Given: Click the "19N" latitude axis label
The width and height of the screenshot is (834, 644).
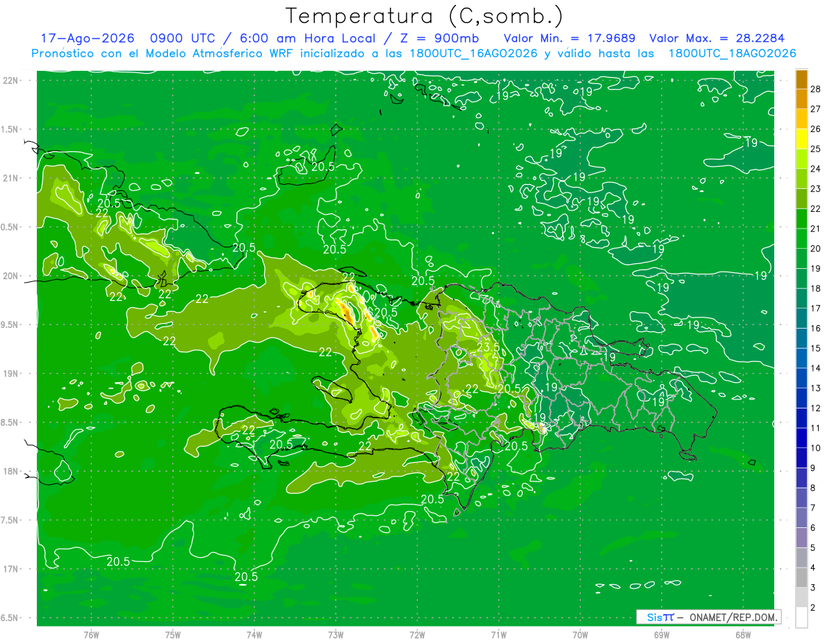Looking at the screenshot, I should 10,373.
